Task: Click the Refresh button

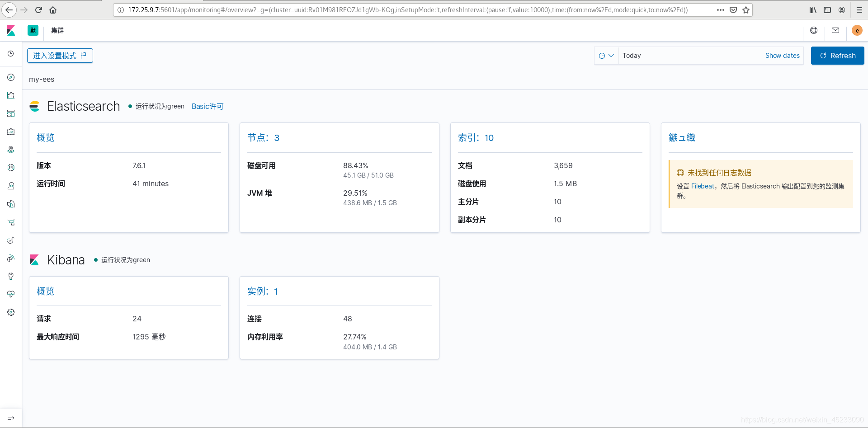Action: (x=837, y=56)
